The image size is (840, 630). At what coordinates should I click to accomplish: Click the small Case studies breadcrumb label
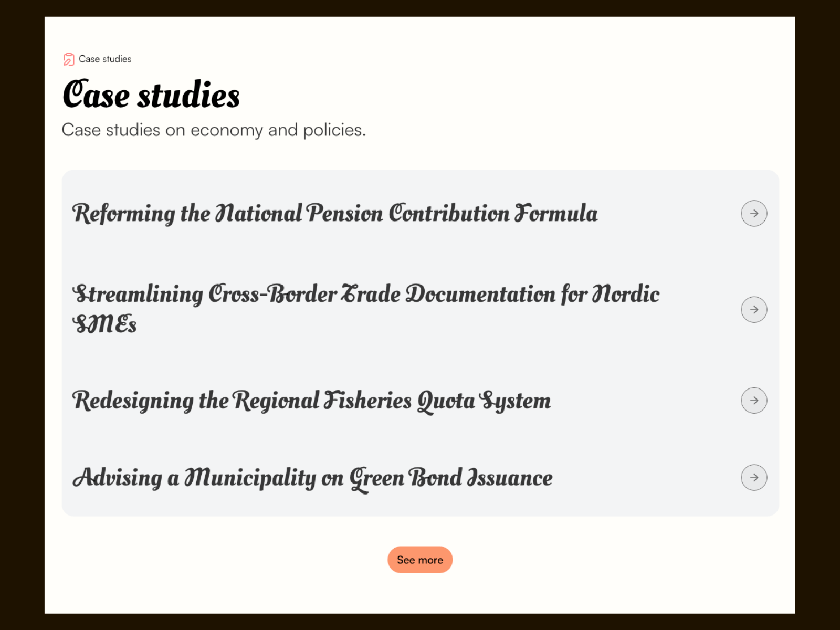(x=105, y=59)
